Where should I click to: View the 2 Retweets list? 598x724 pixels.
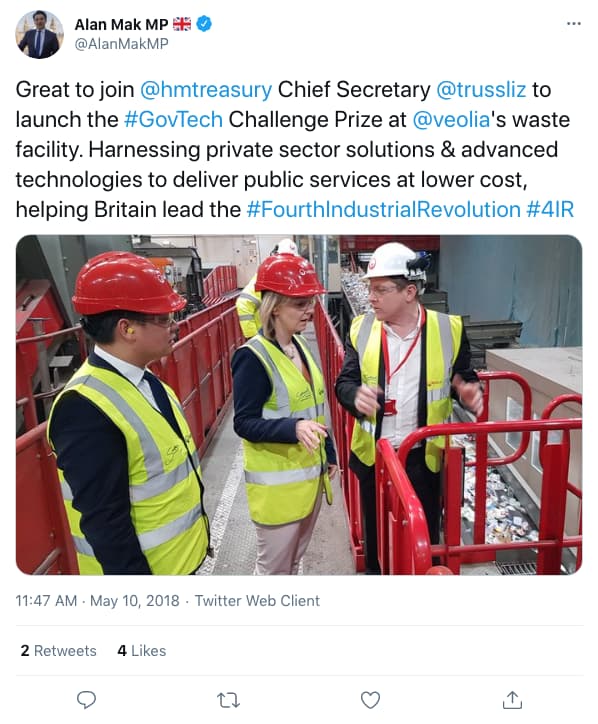[x=59, y=651]
